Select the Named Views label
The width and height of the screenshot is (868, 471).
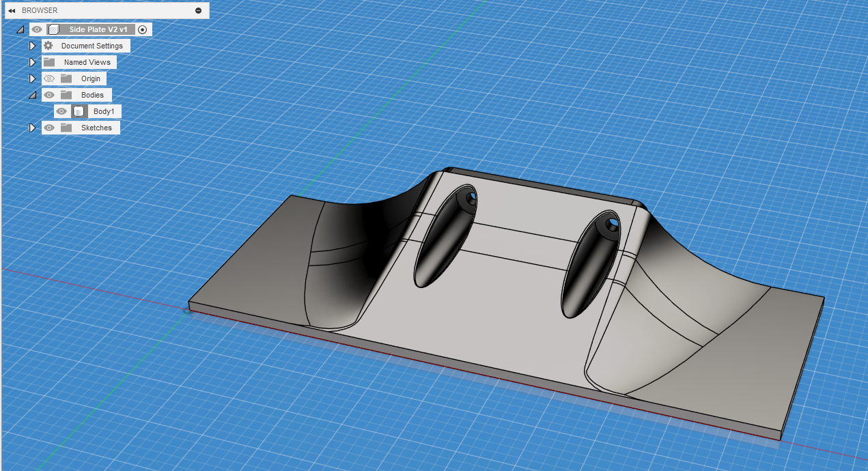tap(87, 62)
